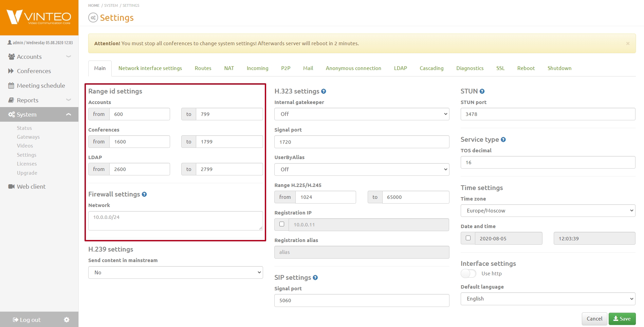Click the TOS decimal field
The width and height of the screenshot is (644, 327).
click(548, 162)
